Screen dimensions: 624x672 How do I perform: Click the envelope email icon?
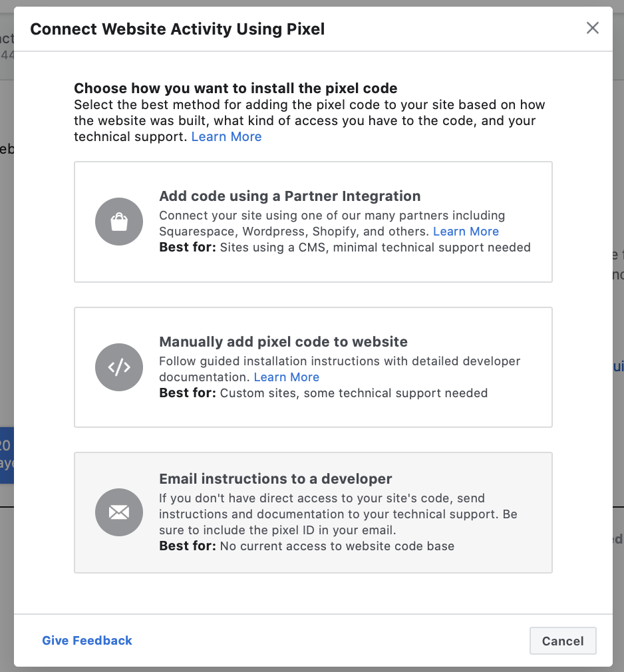[119, 512]
